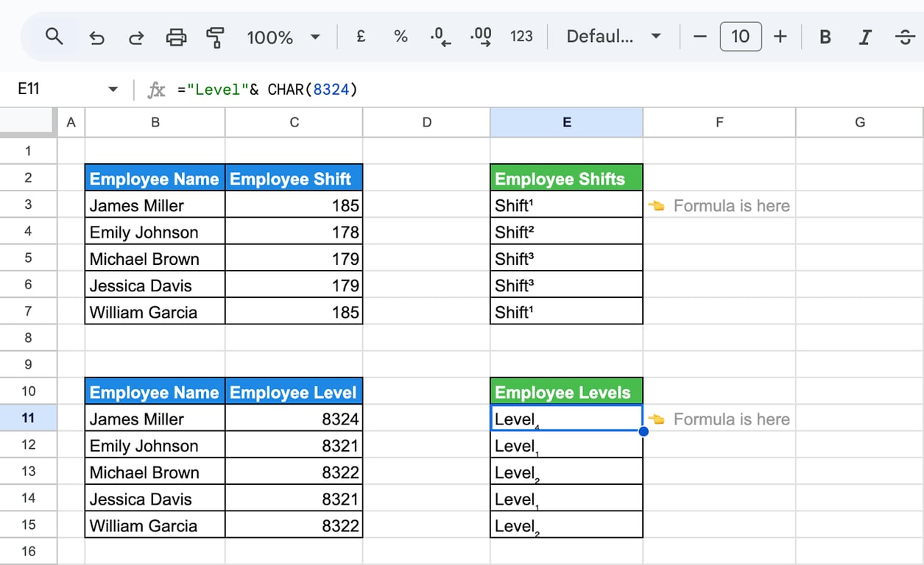Select cell Jessica Davis in row 14
The height and width of the screenshot is (565, 924).
(x=155, y=498)
